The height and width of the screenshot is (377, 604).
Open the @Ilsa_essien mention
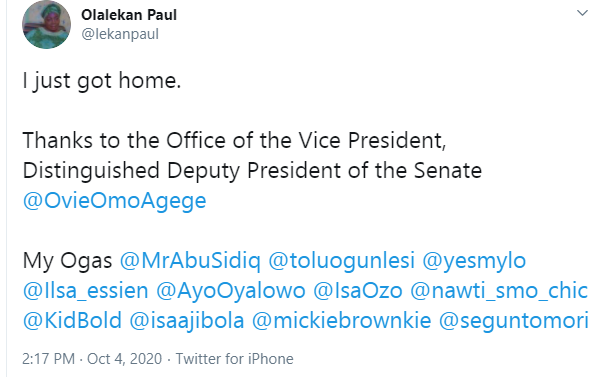pyautogui.click(x=86, y=291)
